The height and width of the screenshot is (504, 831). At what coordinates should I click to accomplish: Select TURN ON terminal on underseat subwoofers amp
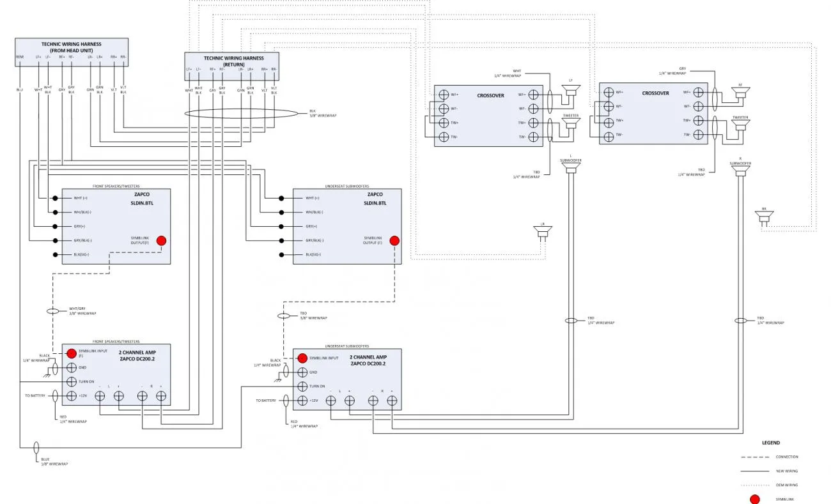(303, 386)
